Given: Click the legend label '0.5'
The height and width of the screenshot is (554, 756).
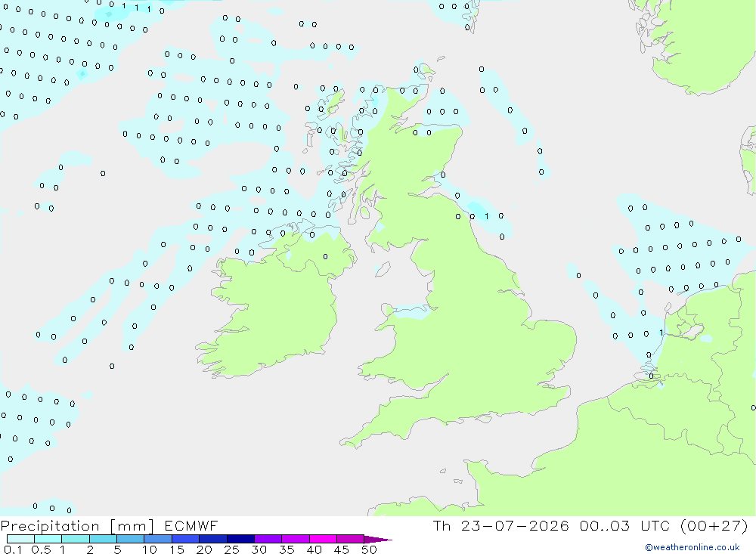Looking at the screenshot, I should point(41,549).
